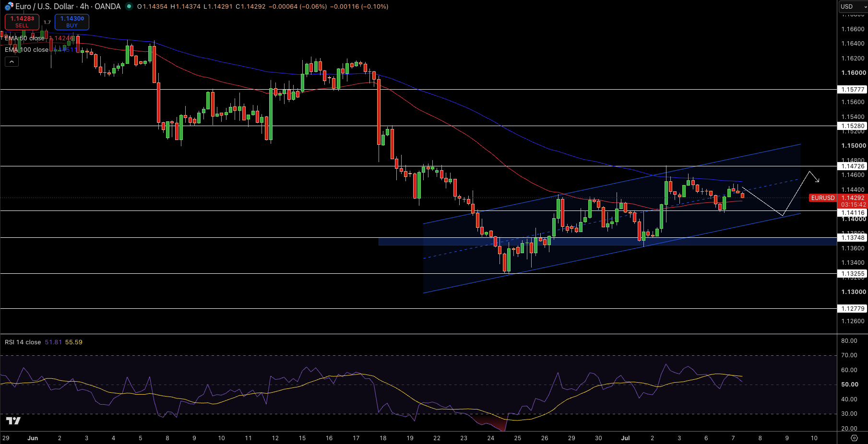
Task: Click the 1.13255 price level label
Action: click(853, 274)
